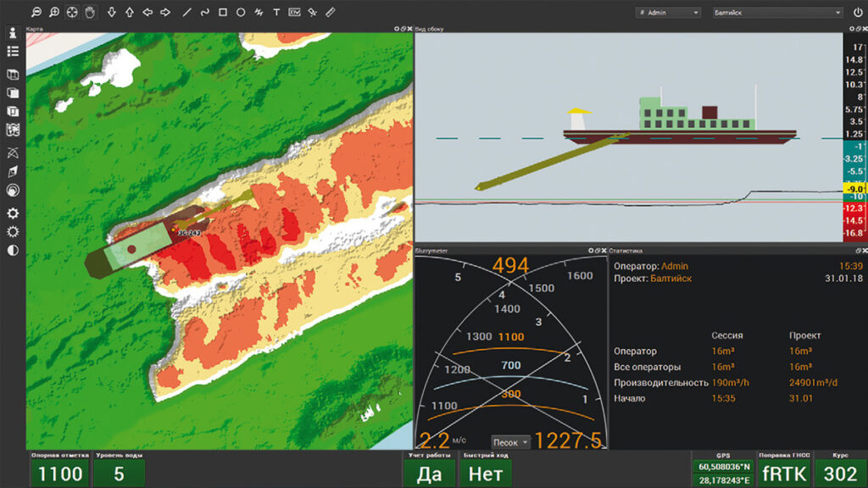Click the water level value 5
This screenshot has height=488, width=868.
pyautogui.click(x=119, y=474)
